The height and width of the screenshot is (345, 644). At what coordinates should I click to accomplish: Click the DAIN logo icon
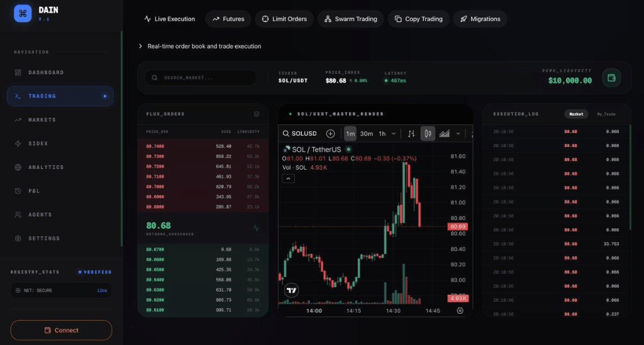(x=23, y=14)
